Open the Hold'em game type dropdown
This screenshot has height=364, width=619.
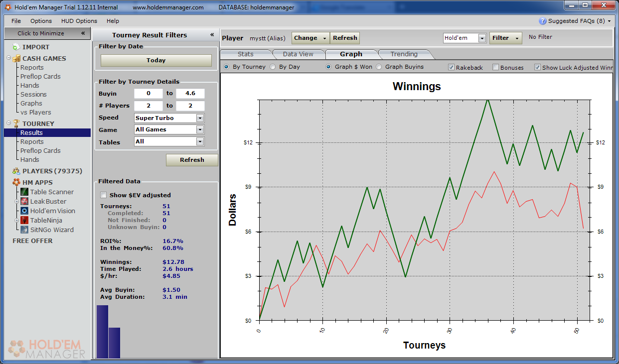coord(482,38)
